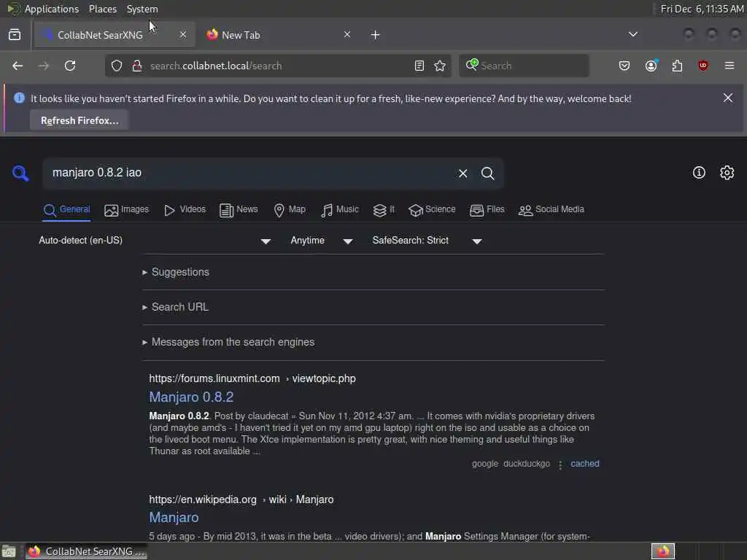Open the Manjaro Wikipedia result title
Viewport: 747px width, 560px height.
coord(174,517)
